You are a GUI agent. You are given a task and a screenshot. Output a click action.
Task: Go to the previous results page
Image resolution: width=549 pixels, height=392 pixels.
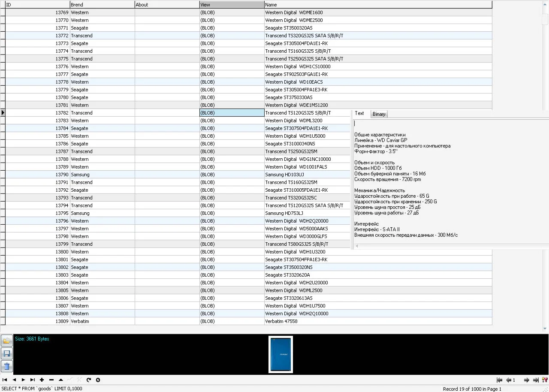click(x=509, y=380)
